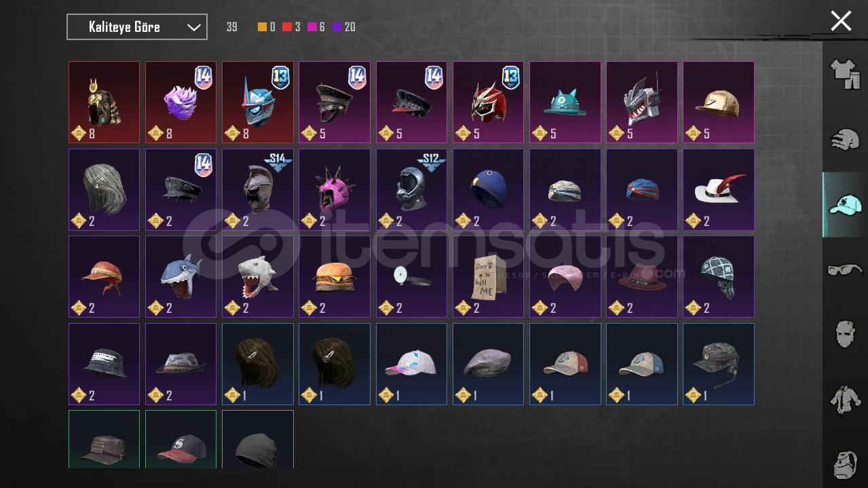
Task: Open the outfits category in the sidebar
Action: [845, 73]
